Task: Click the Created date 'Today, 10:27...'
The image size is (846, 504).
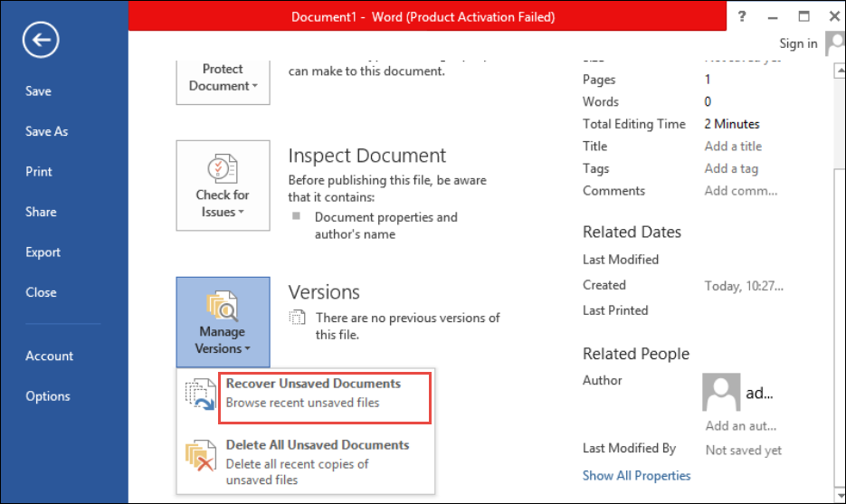Action: coord(744,286)
